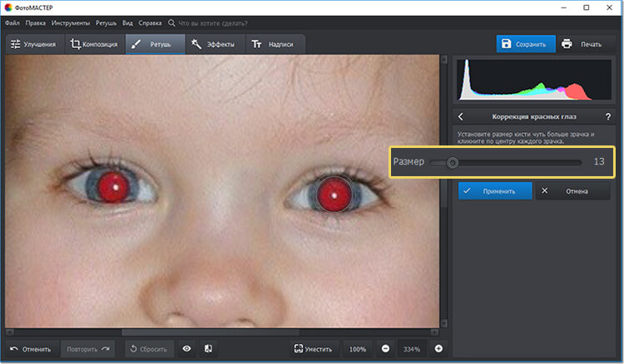The image size is (624, 364).
Task: Open the Правка menu
Action: tap(36, 23)
